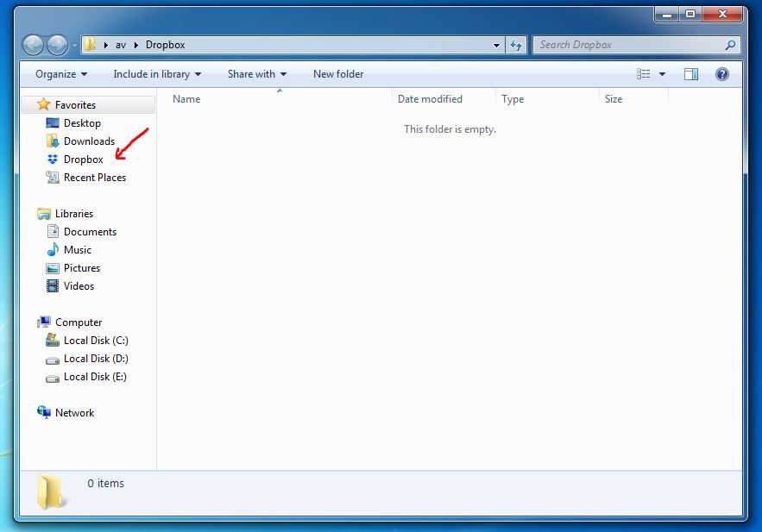Click the Back navigation arrow

pos(34,45)
